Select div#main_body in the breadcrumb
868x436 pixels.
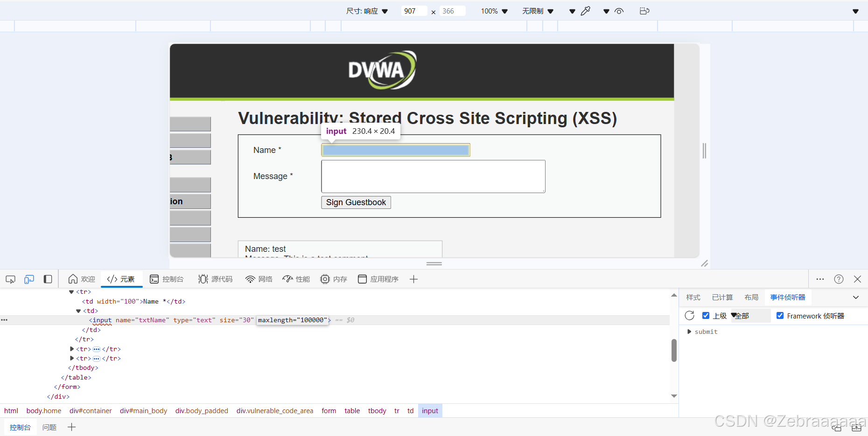[x=143, y=411]
